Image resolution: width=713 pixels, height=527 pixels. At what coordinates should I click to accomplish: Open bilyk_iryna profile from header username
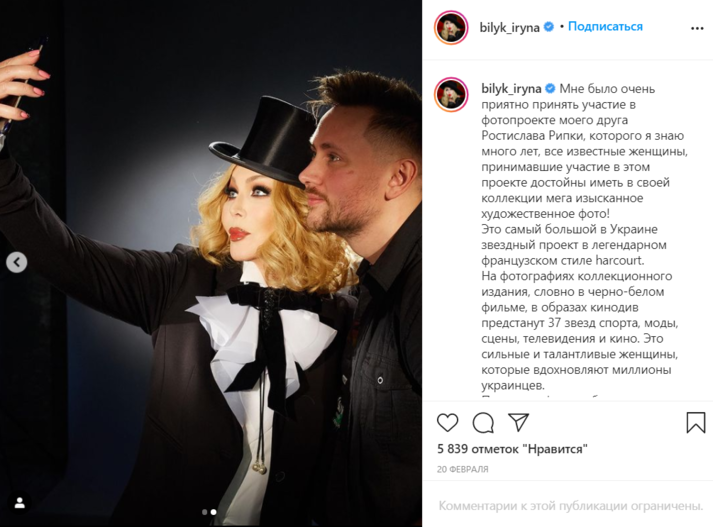pos(509,27)
